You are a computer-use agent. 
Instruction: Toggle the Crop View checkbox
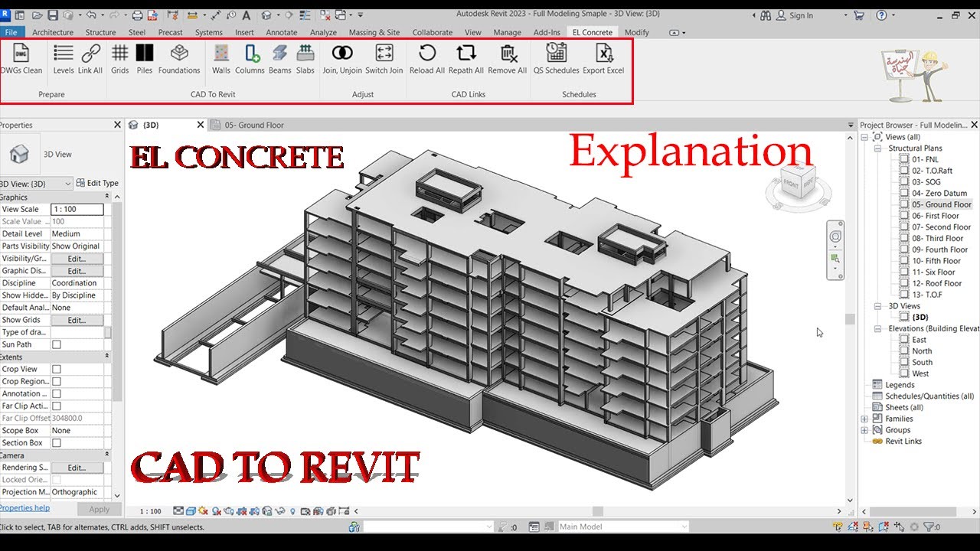56,369
